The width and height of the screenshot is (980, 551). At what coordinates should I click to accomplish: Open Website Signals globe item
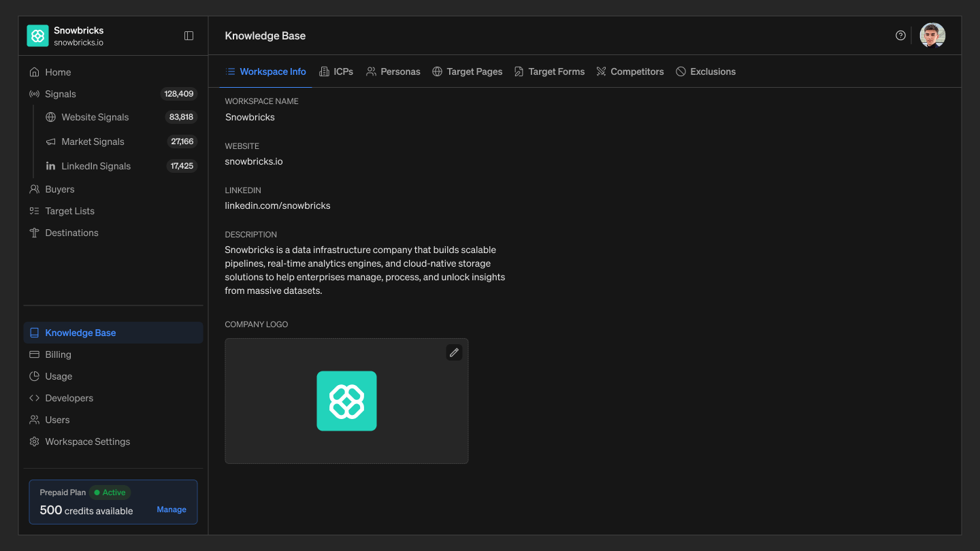(120, 117)
